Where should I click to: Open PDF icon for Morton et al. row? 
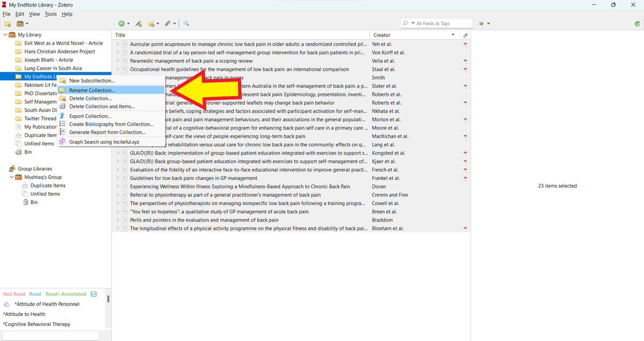pos(465,120)
